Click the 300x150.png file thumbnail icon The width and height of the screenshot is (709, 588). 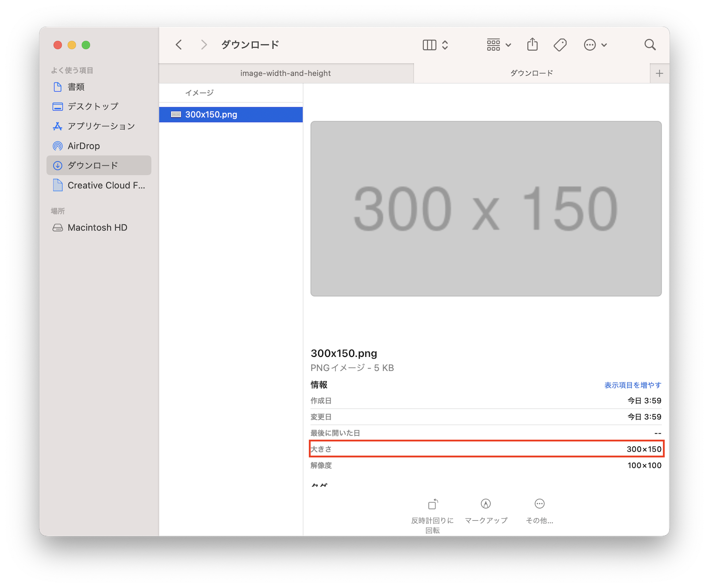(x=176, y=115)
